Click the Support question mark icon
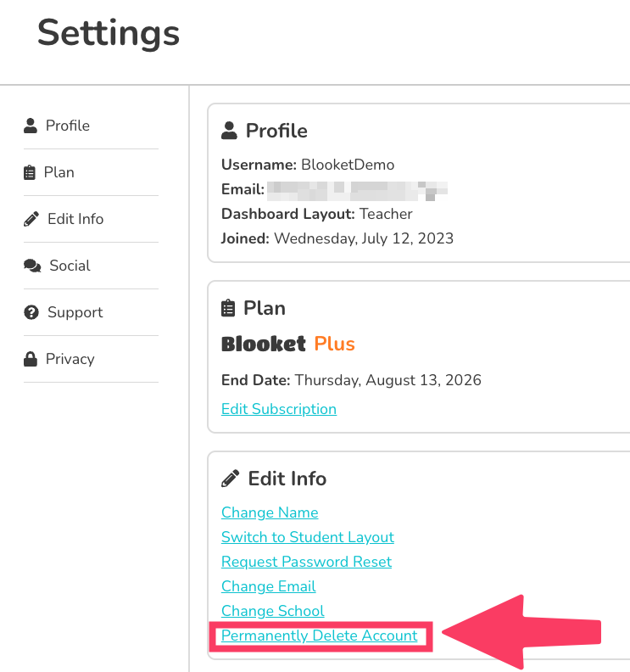 (31, 312)
